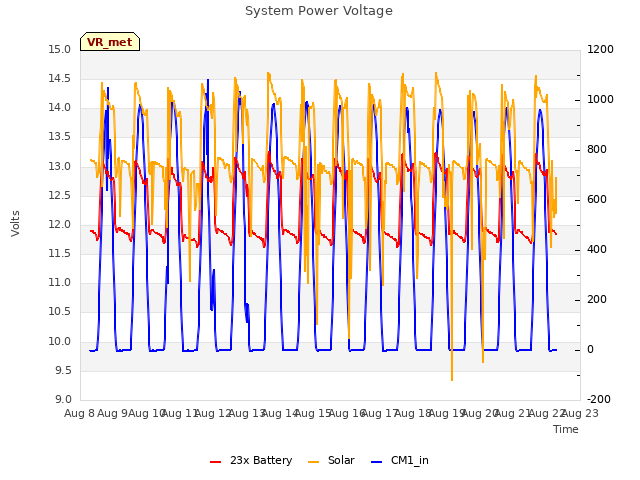Click the -200 right axis label
The image size is (640, 480).
(x=599, y=400)
